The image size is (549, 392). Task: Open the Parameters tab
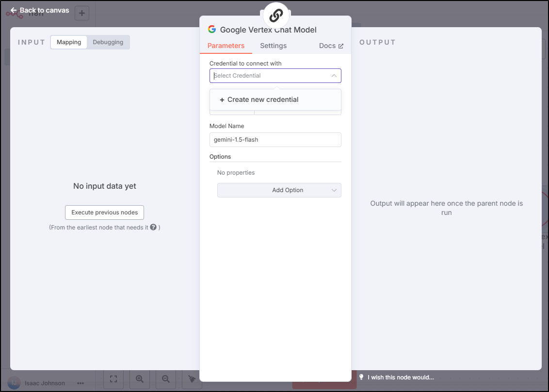[226, 46]
